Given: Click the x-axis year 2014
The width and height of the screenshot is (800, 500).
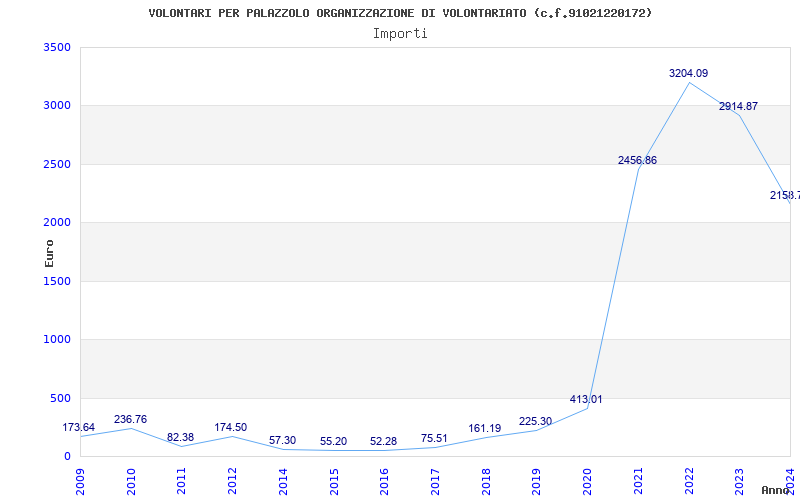Looking at the screenshot, I should 283,482.
